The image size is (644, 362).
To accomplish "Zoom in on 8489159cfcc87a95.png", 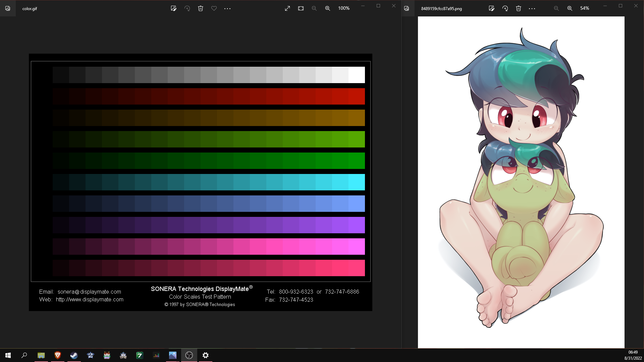I will (x=570, y=8).
